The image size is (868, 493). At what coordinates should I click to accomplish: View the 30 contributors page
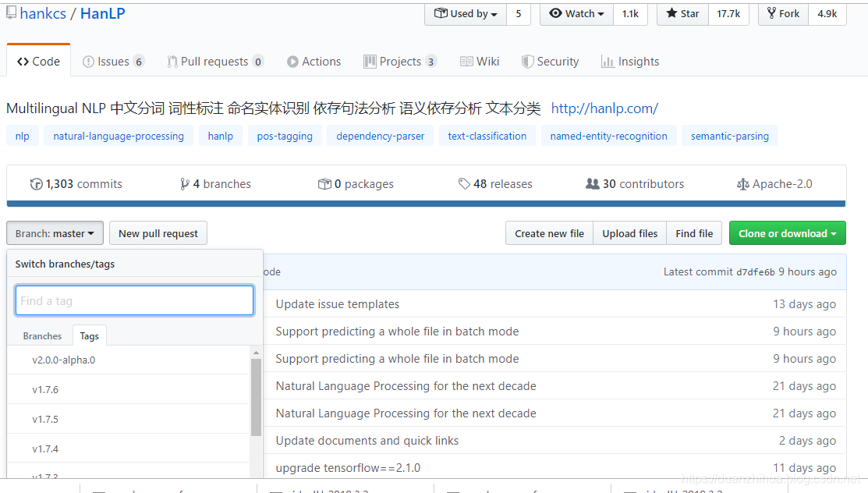click(634, 183)
